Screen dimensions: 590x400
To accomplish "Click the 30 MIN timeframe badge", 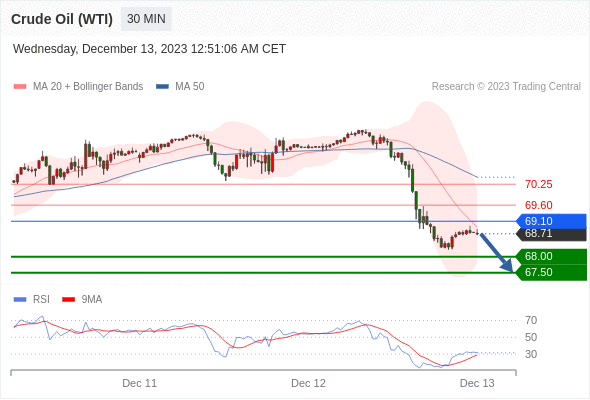I will 146,19.
